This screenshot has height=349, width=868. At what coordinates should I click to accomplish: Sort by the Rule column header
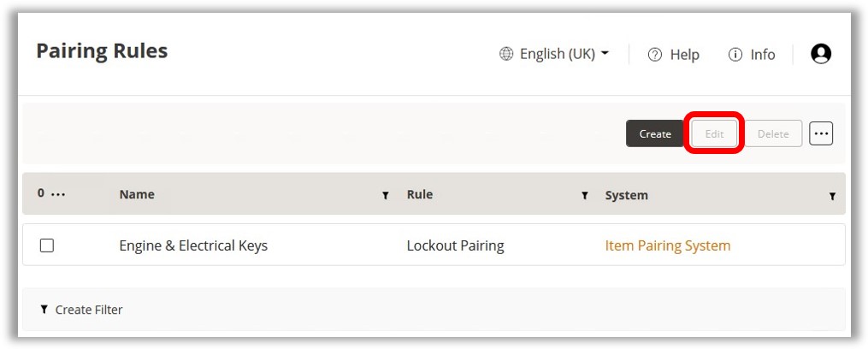[x=420, y=194]
